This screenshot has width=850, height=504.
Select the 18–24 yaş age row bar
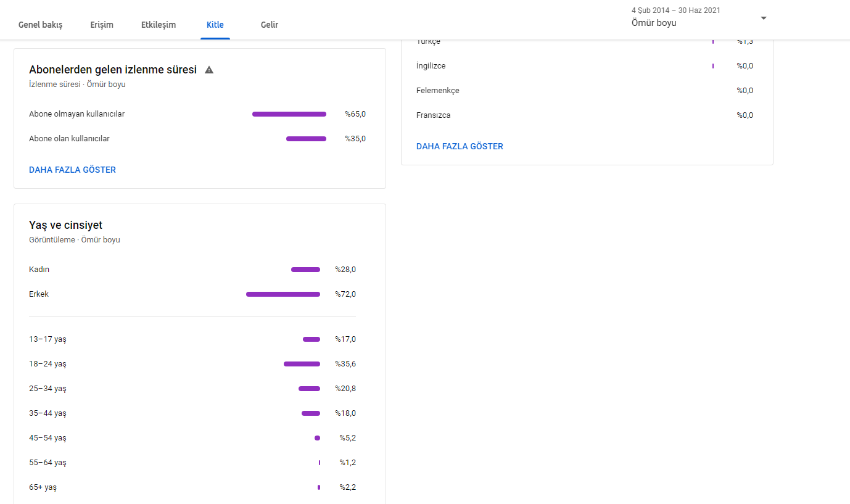coord(302,364)
